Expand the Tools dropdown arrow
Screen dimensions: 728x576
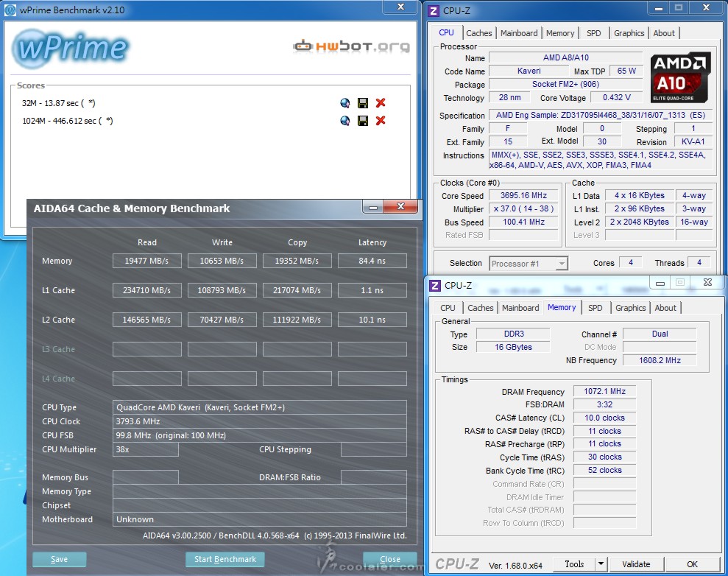(x=601, y=564)
